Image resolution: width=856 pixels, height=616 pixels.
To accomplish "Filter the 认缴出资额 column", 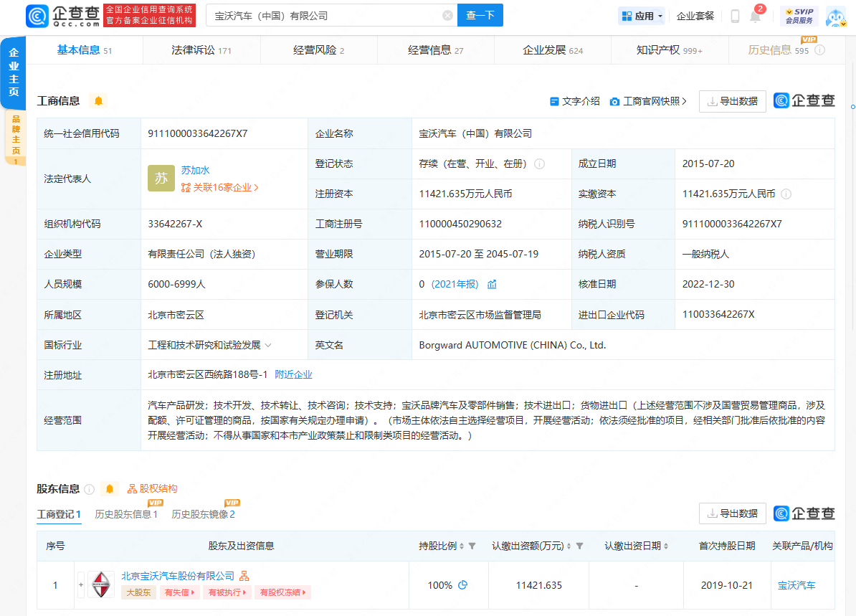I will 579,546.
